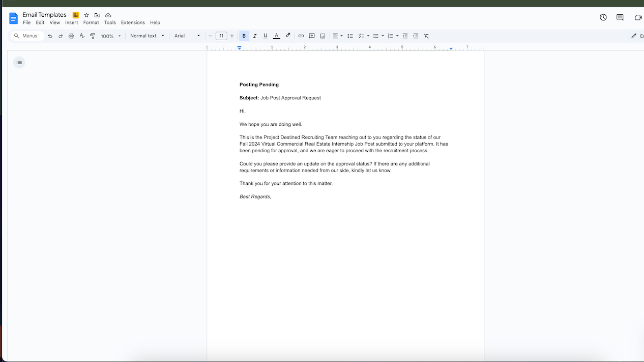This screenshot has width=644, height=362.
Task: Toggle italic formatting
Action: 255,36
